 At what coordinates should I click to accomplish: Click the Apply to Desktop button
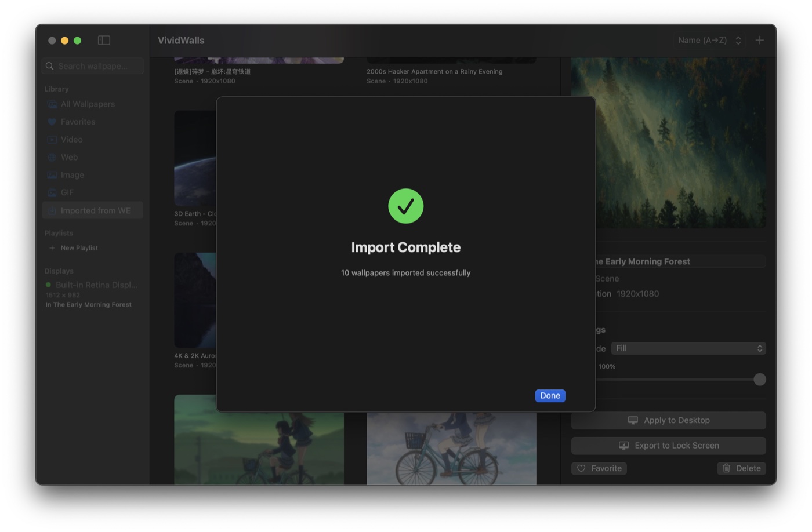click(x=668, y=420)
